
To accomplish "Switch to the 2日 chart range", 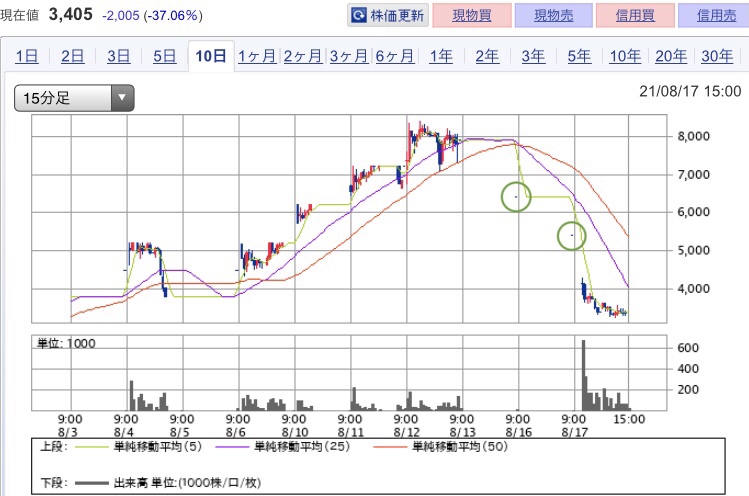I will [73, 56].
